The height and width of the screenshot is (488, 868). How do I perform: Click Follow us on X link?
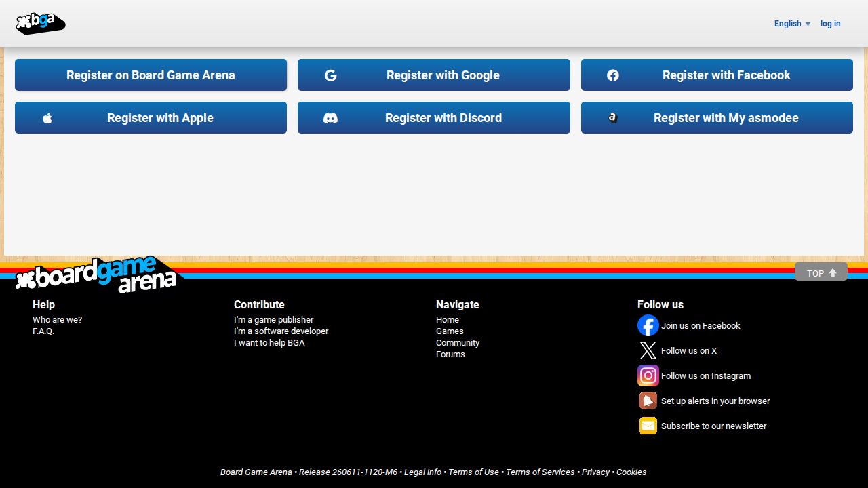pyautogui.click(x=689, y=351)
